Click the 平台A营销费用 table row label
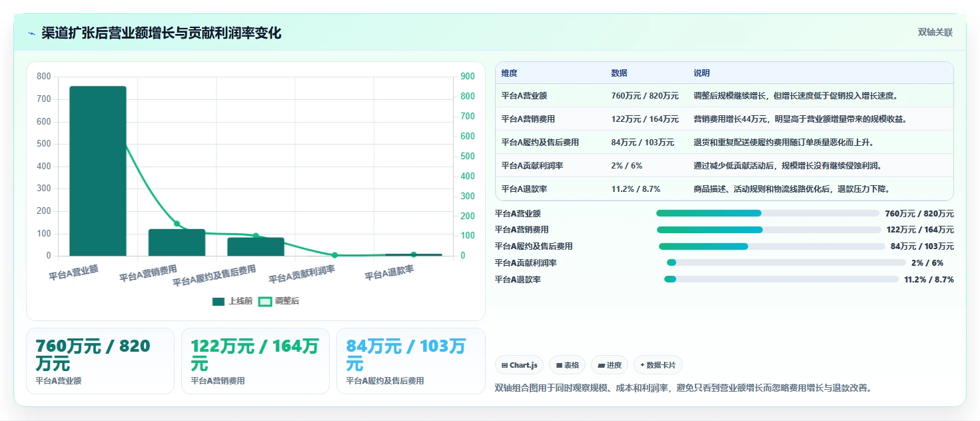Image resolution: width=980 pixels, height=421 pixels. pos(528,119)
